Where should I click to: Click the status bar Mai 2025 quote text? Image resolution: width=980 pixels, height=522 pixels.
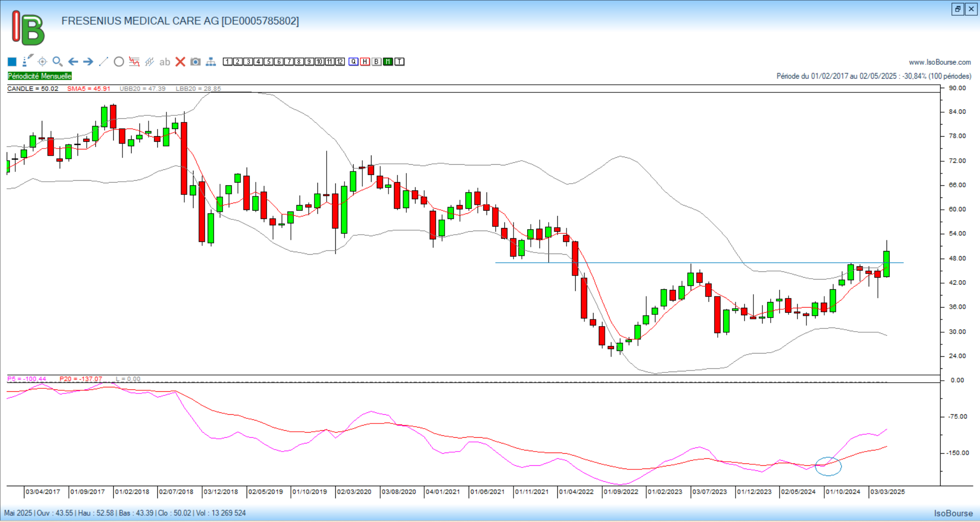125,513
